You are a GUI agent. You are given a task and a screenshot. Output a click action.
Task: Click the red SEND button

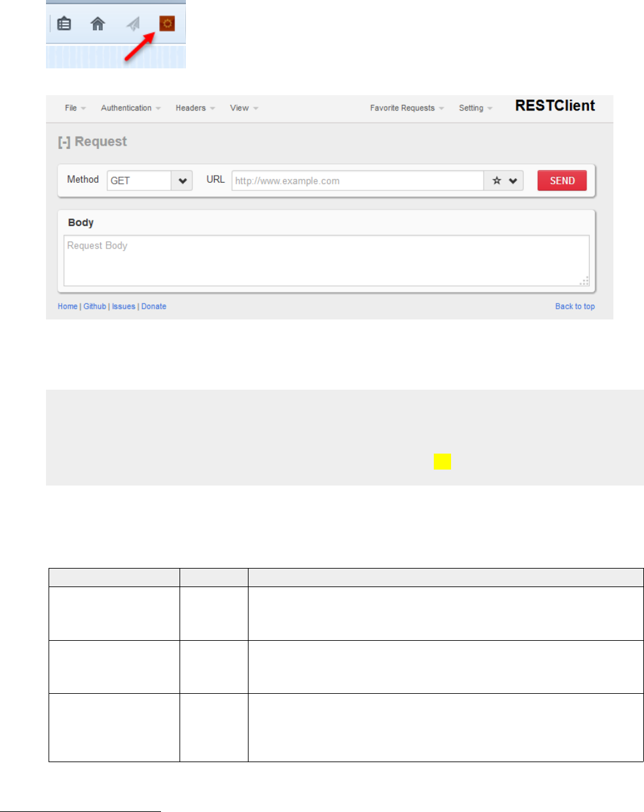point(562,181)
